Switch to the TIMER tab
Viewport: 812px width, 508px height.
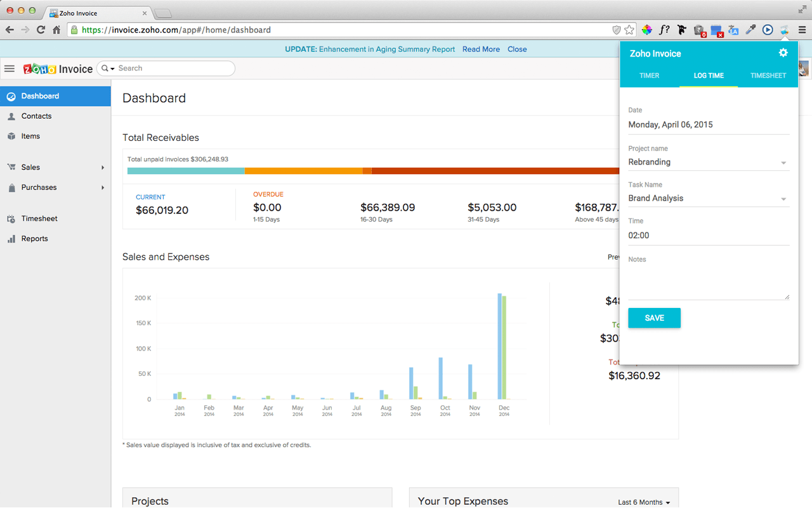click(649, 76)
